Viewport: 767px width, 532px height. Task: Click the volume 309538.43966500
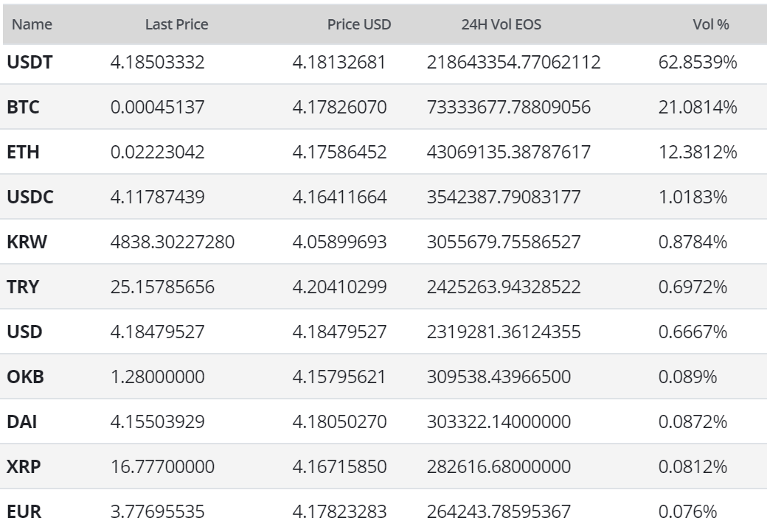pyautogui.click(x=499, y=377)
